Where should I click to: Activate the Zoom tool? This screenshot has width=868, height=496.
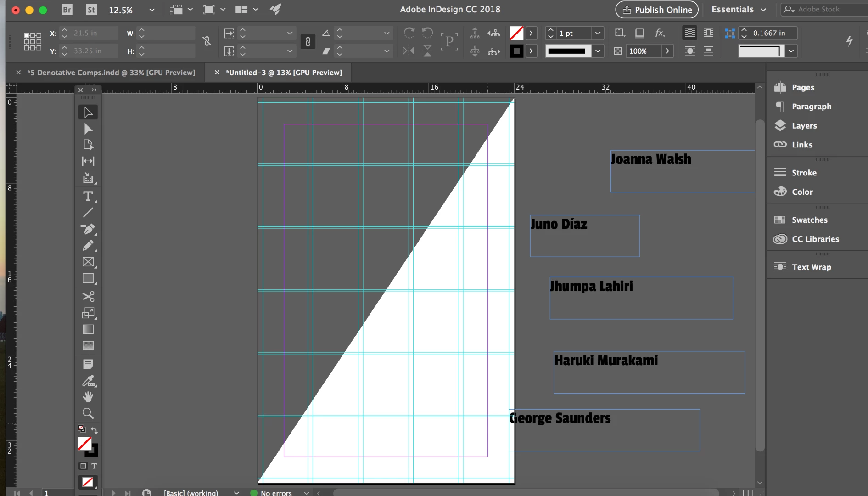pyautogui.click(x=88, y=413)
